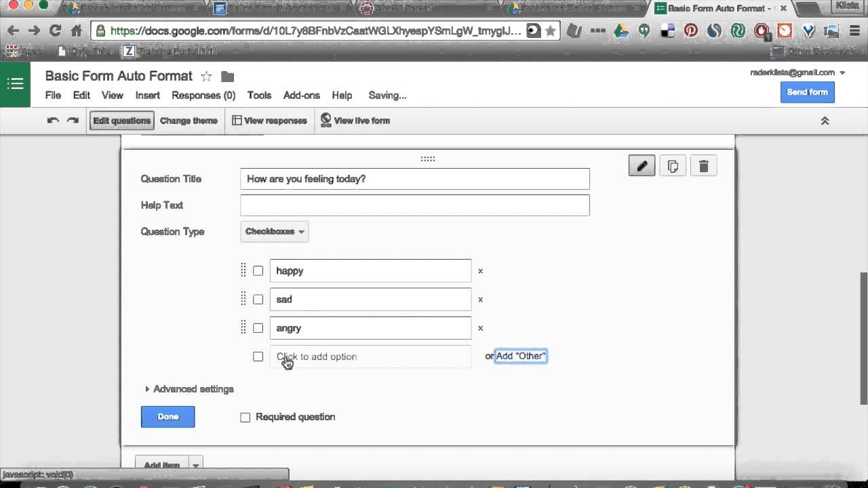This screenshot has height=488, width=868.
Task: Open the Insert menu
Action: (147, 96)
